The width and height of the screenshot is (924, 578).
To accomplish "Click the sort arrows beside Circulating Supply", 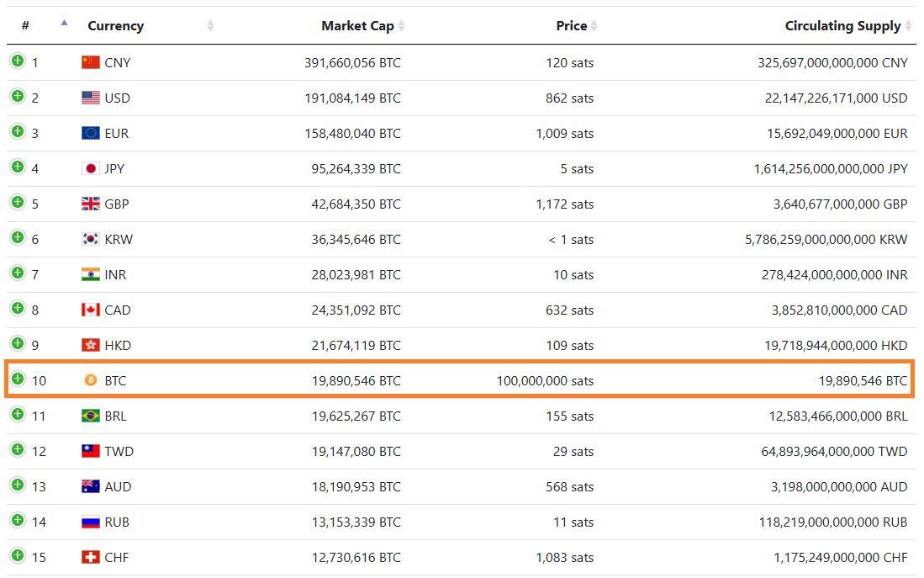I will [908, 25].
